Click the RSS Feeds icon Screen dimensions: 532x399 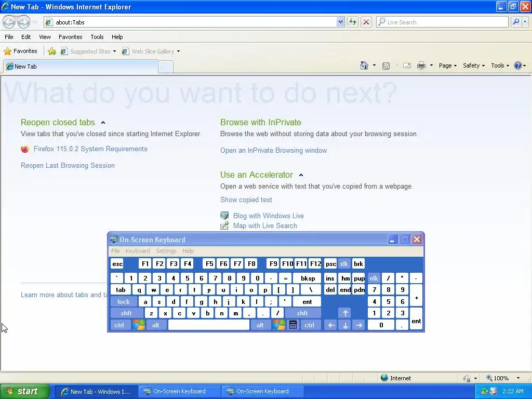click(x=386, y=66)
